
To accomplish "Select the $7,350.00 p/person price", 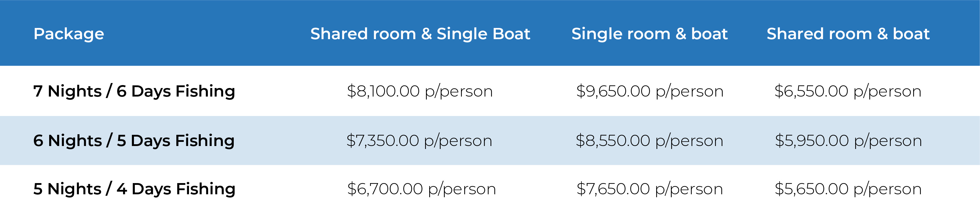I will 419,141.
